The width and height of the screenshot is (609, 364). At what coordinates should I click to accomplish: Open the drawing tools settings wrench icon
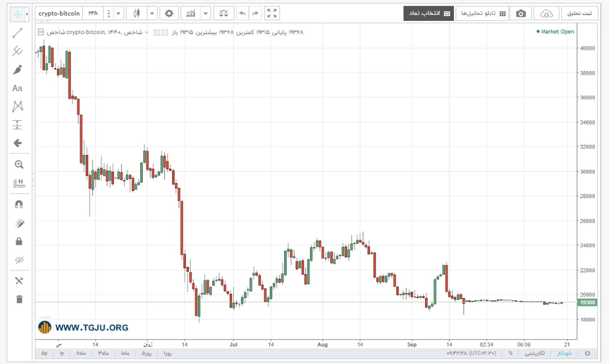19,281
